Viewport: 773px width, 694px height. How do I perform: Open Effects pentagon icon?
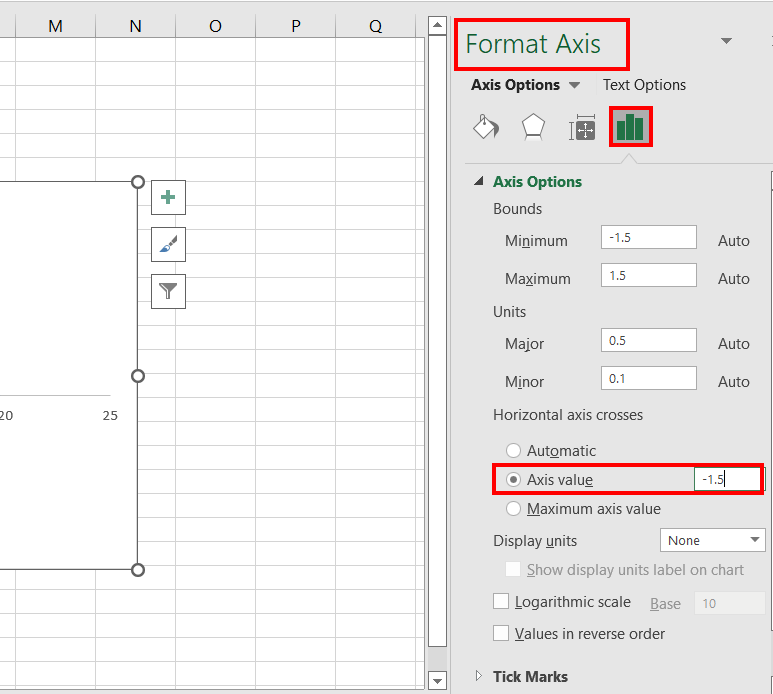click(x=533, y=127)
